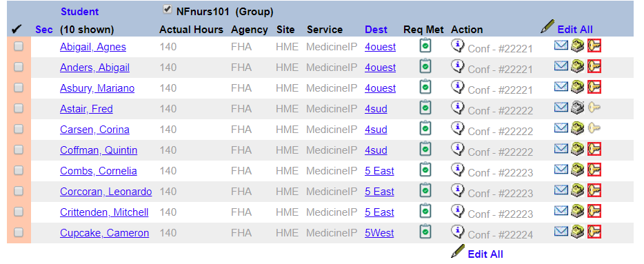Open the 5West destination link
This screenshot has height=264, width=644.
379,233
